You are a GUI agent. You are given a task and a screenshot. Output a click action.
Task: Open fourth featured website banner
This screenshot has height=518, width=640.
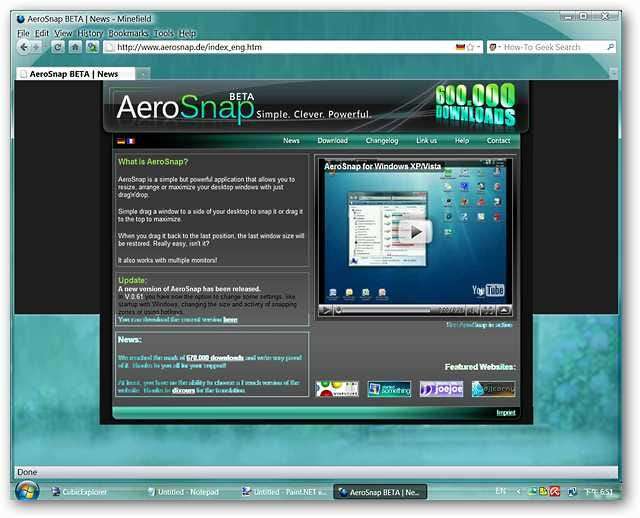point(493,389)
